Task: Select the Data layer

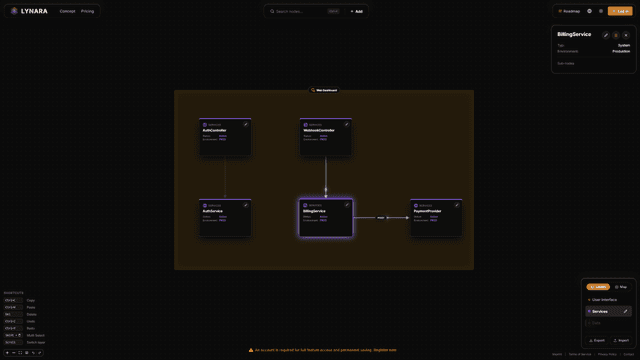Action: [608, 323]
